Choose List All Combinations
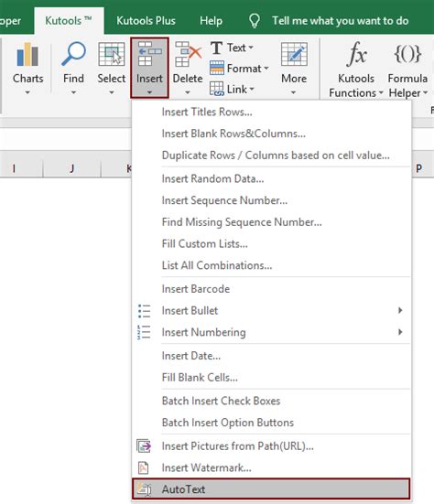434x504 pixels. pos(271,265)
